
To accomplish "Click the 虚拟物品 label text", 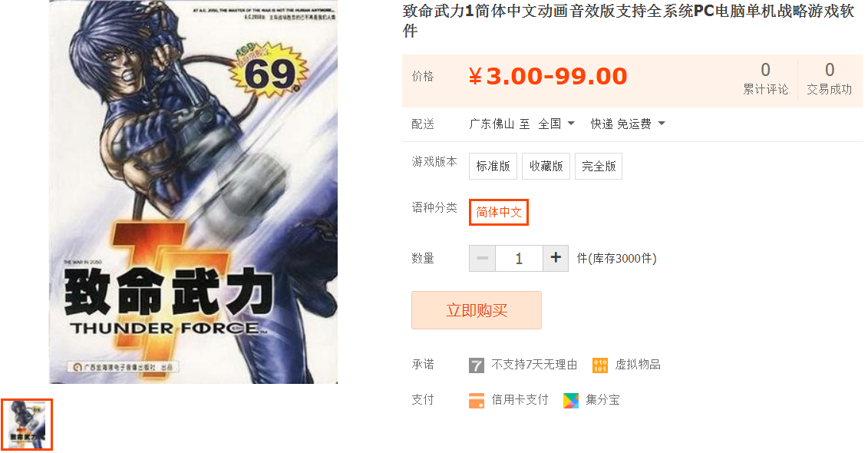I will [638, 365].
